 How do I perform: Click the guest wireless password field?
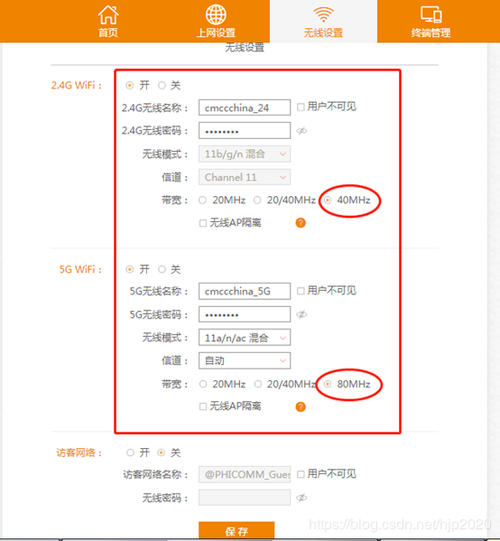(x=244, y=498)
